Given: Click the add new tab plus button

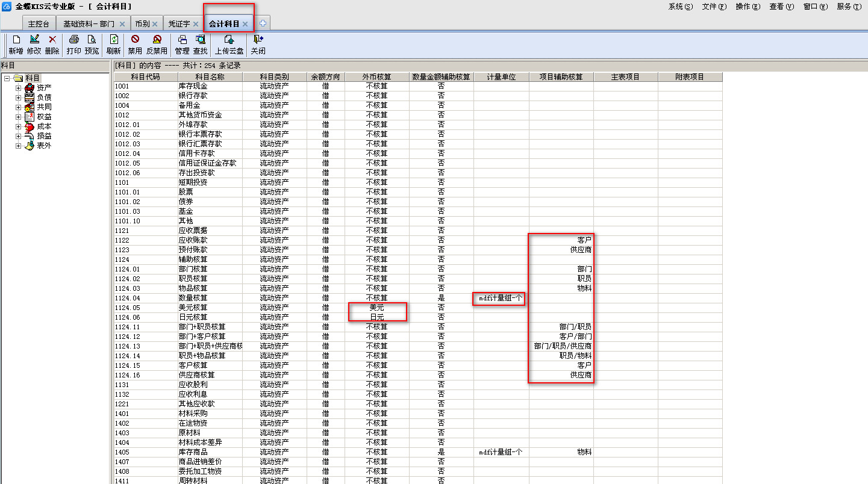Looking at the screenshot, I should click(263, 24).
